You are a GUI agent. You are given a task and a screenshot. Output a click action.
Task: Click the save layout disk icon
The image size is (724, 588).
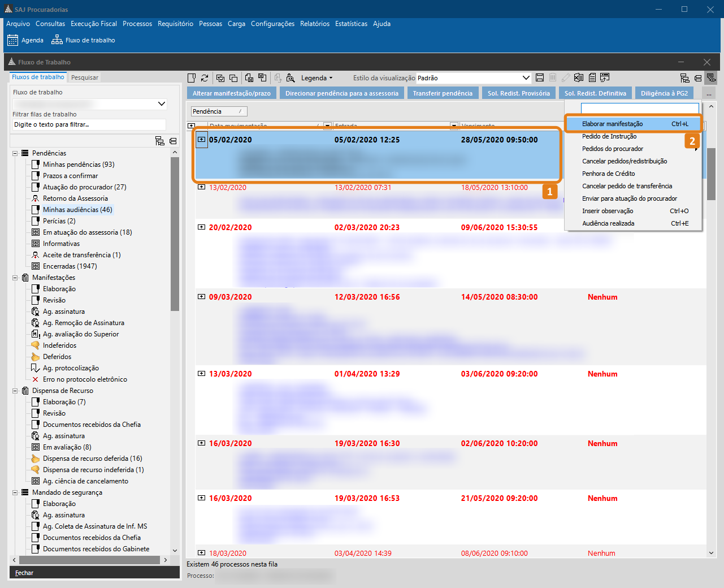pyautogui.click(x=540, y=78)
